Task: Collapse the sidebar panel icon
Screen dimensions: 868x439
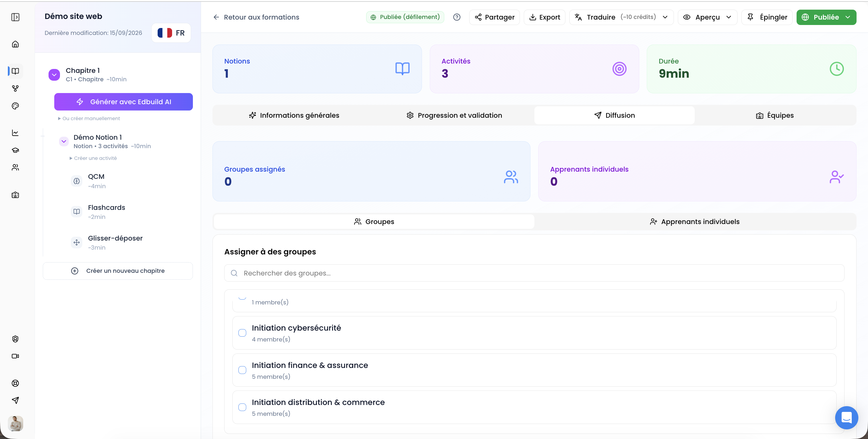Action: coord(15,17)
